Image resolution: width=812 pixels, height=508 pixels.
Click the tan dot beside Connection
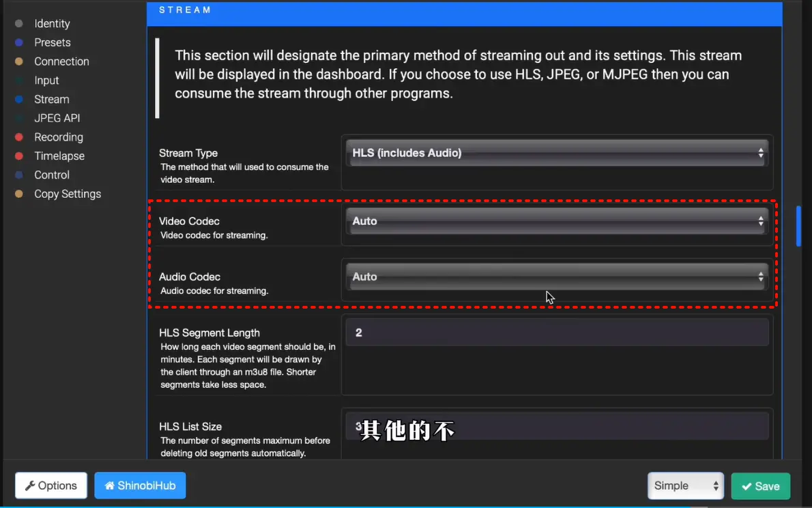[x=19, y=61]
